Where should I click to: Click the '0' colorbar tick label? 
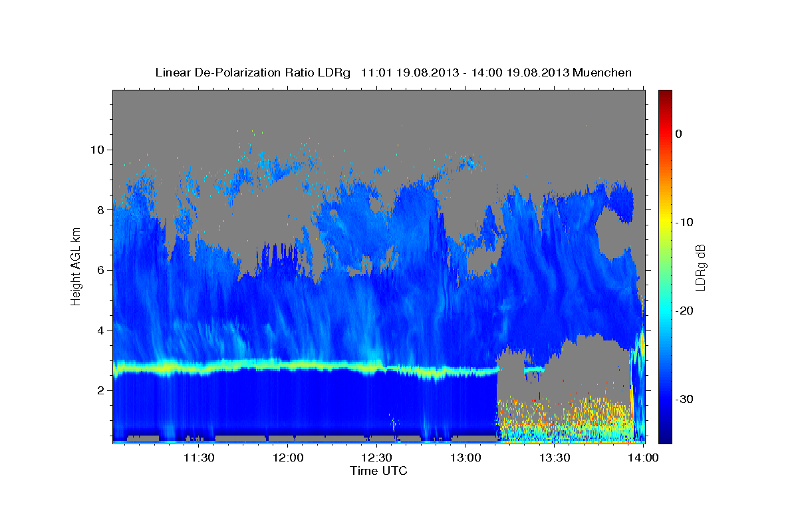(679, 134)
